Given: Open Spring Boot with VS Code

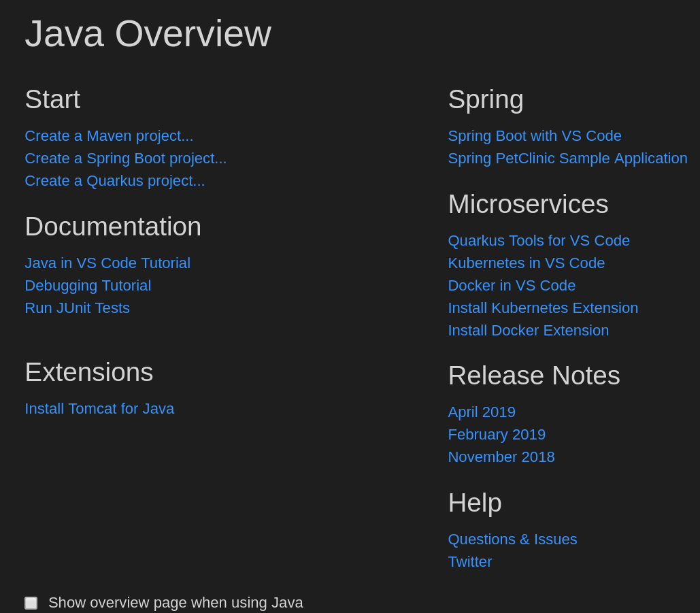Looking at the screenshot, I should 535,135.
